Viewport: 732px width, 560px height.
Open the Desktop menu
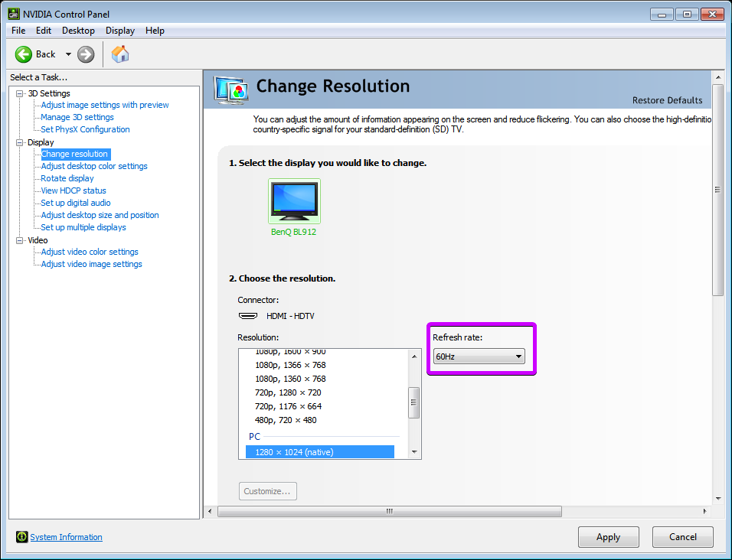click(78, 31)
